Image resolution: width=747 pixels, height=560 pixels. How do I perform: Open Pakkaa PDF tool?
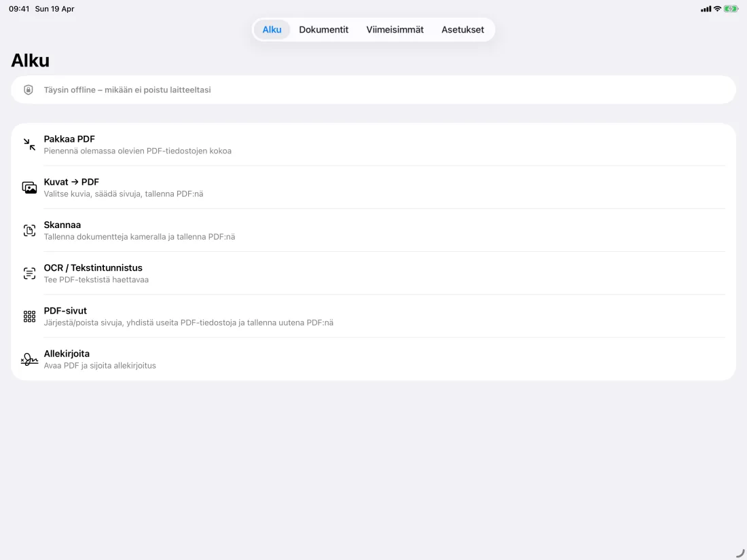point(373,145)
